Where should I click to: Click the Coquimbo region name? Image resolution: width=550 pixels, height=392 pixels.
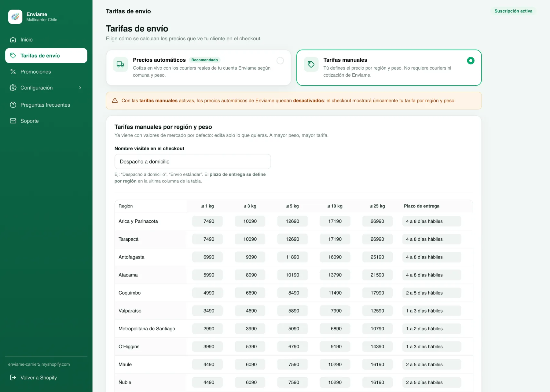(130, 293)
